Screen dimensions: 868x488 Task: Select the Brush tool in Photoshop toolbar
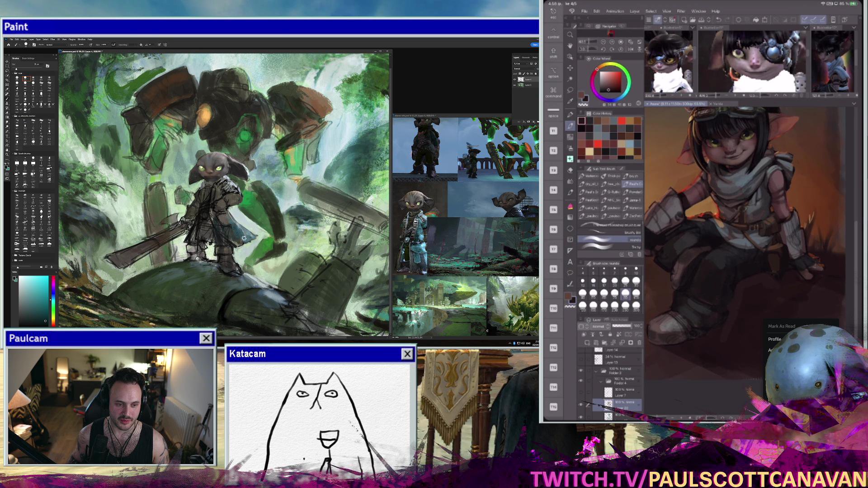(x=7, y=99)
